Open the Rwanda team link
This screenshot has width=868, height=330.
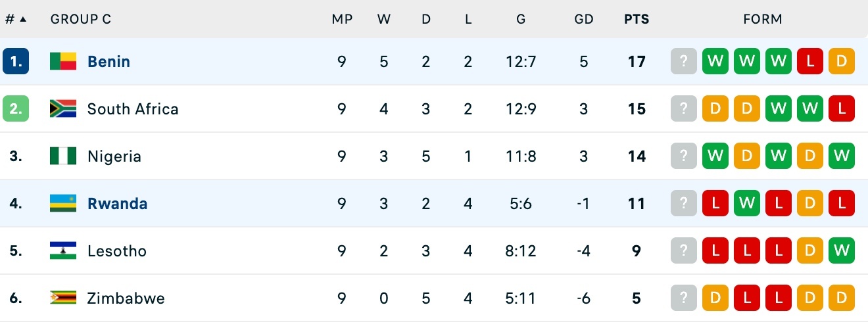click(x=117, y=204)
